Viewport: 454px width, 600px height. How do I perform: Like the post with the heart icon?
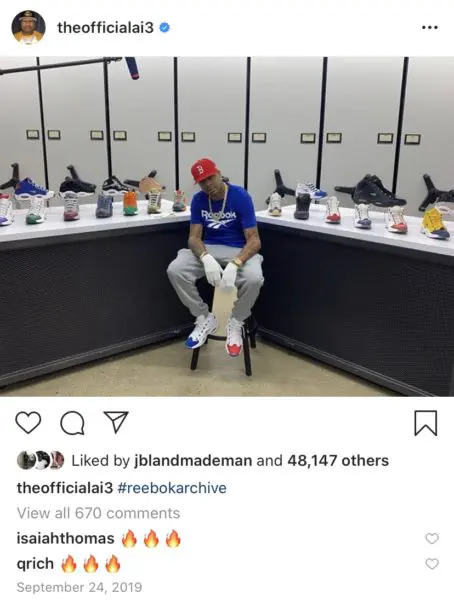point(28,423)
